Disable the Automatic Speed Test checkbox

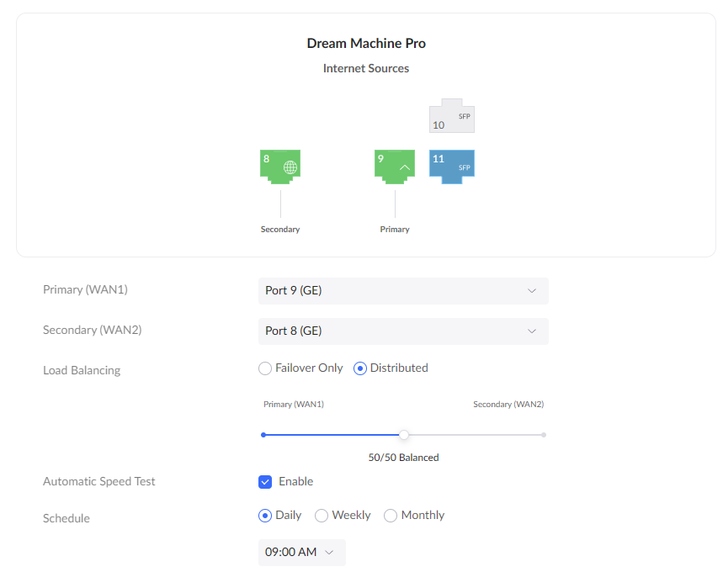[265, 482]
